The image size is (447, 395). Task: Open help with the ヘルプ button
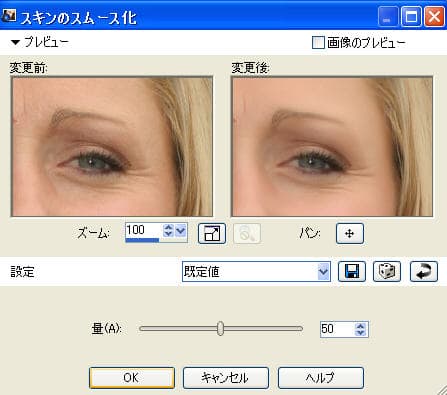click(321, 378)
